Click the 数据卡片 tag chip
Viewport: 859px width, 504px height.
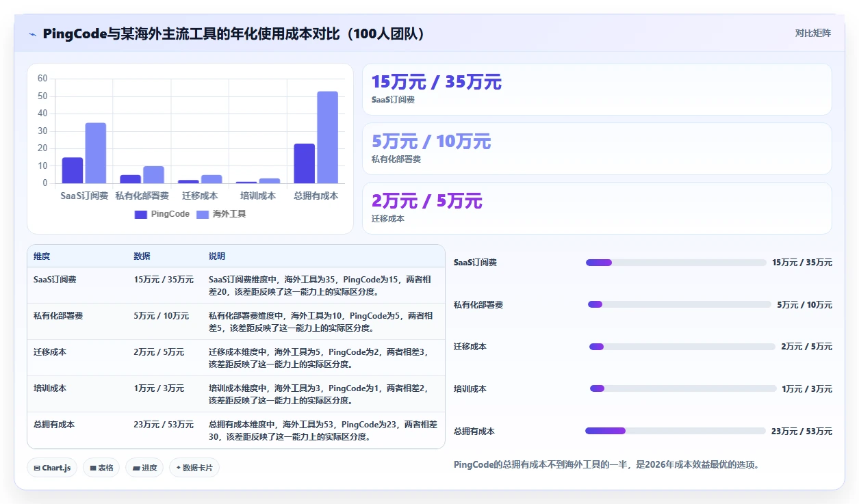[194, 468]
